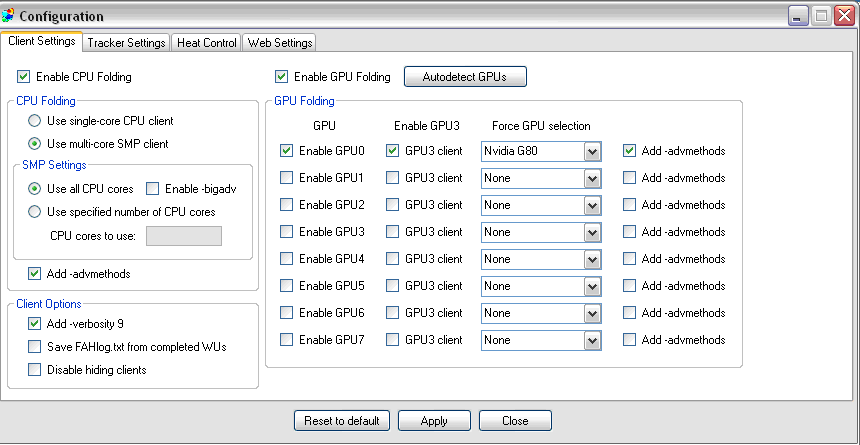Image resolution: width=860 pixels, height=445 pixels.
Task: Check Add -advmethods for GPU6 row
Action: [630, 313]
